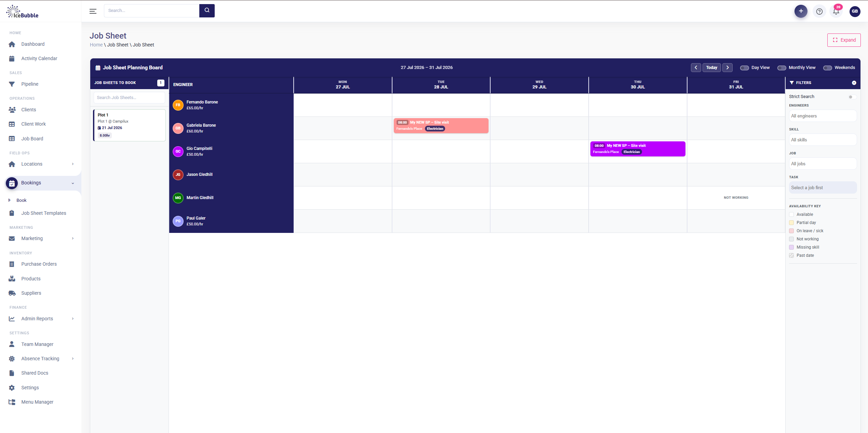The height and width of the screenshot is (433, 868).
Task: Click the Available key swatch
Action: [791, 214]
